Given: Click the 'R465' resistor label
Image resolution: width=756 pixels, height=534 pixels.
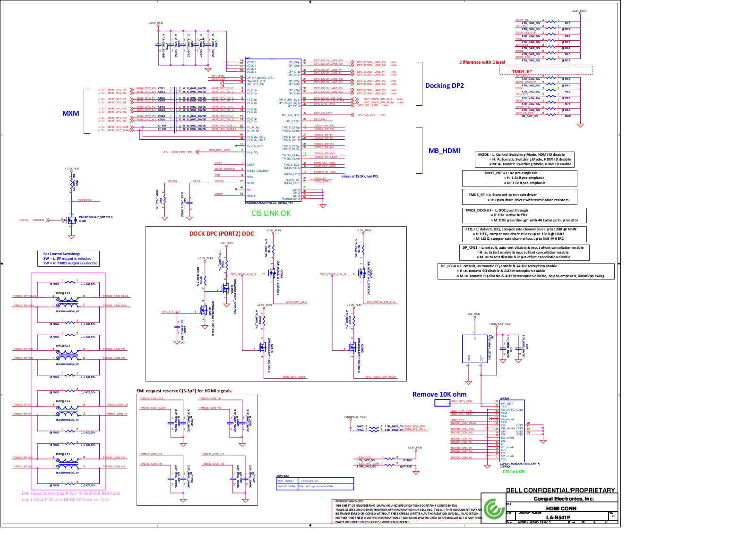Looking at the screenshot, I should click(x=360, y=426).
